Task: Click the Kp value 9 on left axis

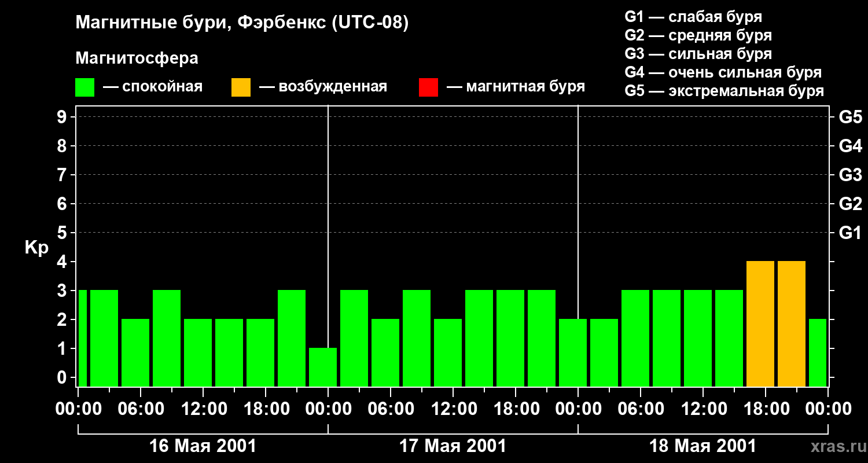Action: click(x=63, y=117)
